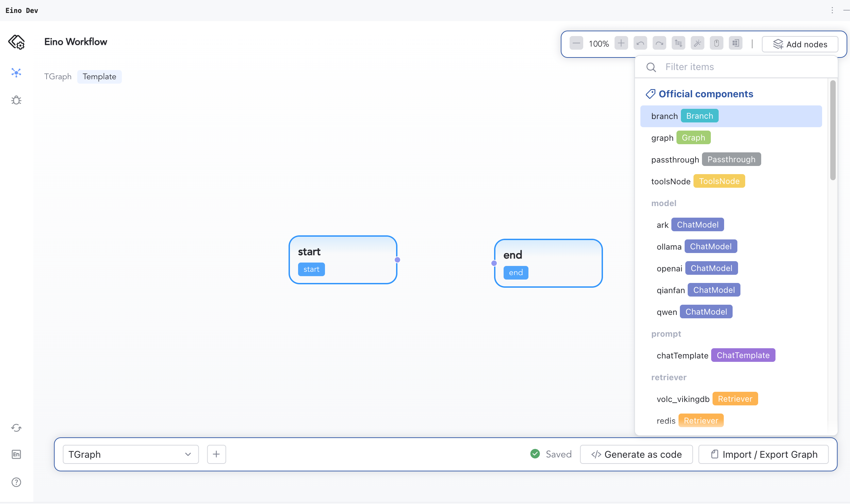Open the debug bug icon in sidebar
The image size is (850, 504).
pos(16,100)
